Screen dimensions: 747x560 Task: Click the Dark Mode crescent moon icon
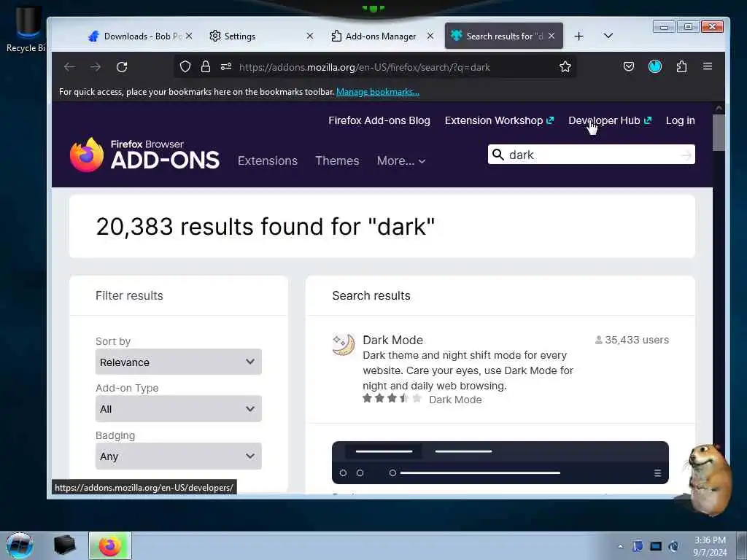pyautogui.click(x=344, y=345)
